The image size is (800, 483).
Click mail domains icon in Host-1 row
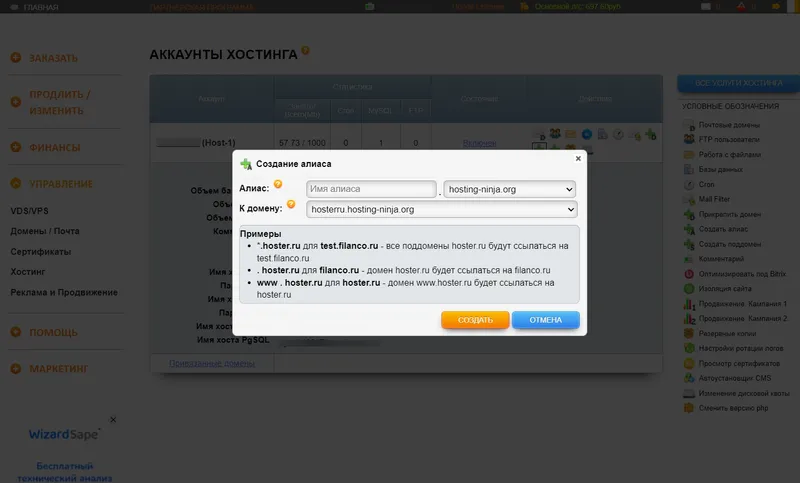point(539,135)
